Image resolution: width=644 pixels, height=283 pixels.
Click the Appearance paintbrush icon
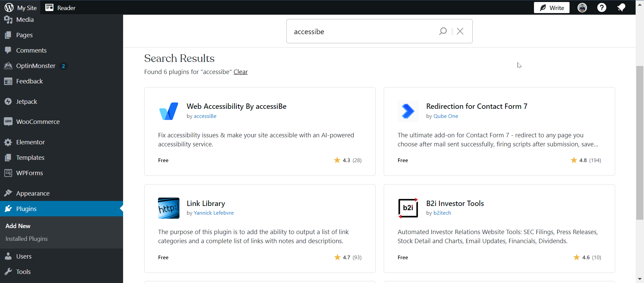(8, 193)
